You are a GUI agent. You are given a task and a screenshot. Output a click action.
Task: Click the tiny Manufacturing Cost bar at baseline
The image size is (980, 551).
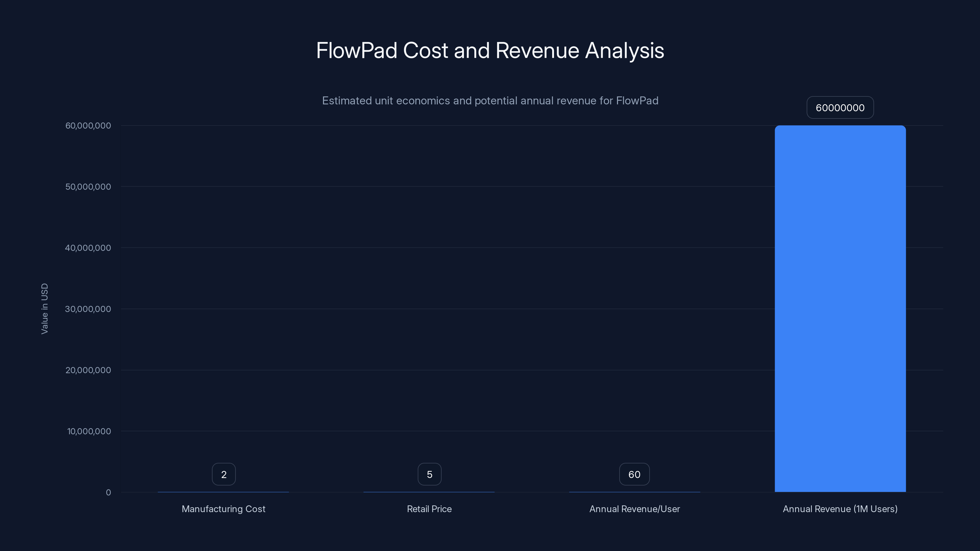(223, 491)
